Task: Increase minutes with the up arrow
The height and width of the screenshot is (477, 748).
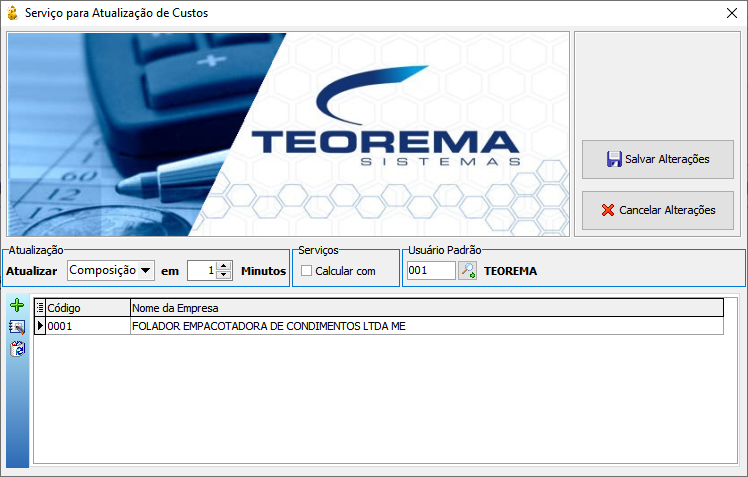Action: (224, 266)
